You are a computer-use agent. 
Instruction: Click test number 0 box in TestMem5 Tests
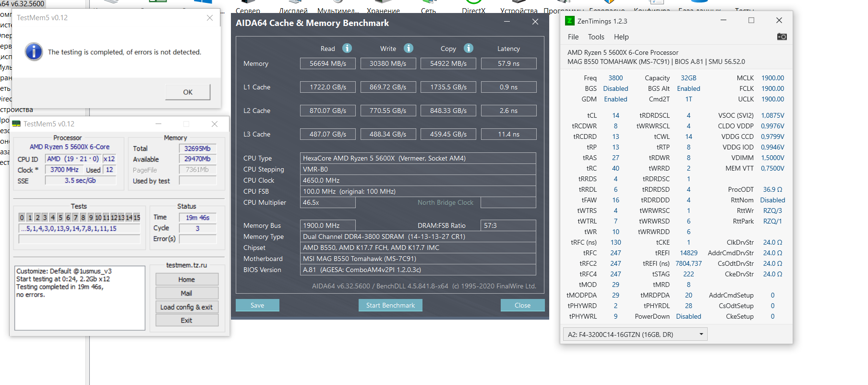[22, 218]
